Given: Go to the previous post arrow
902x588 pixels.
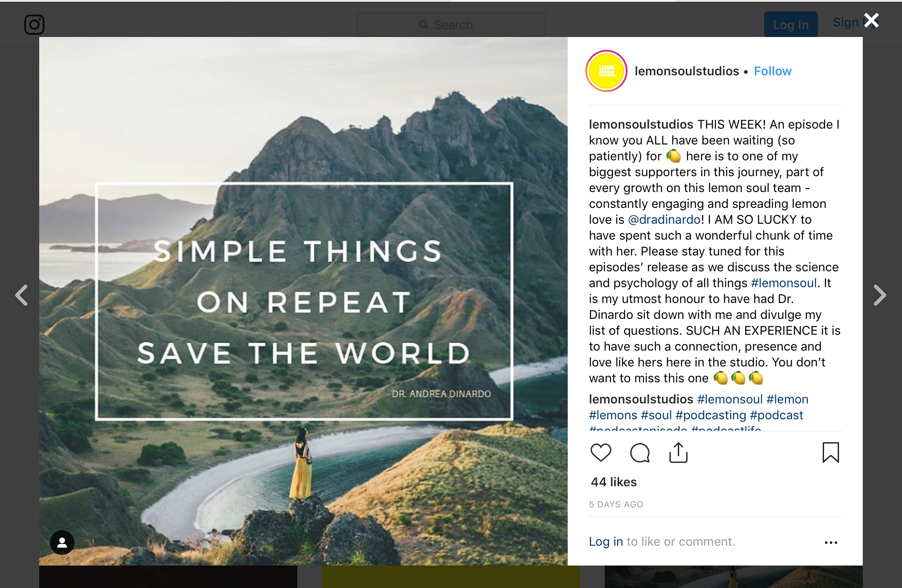Looking at the screenshot, I should (22, 295).
